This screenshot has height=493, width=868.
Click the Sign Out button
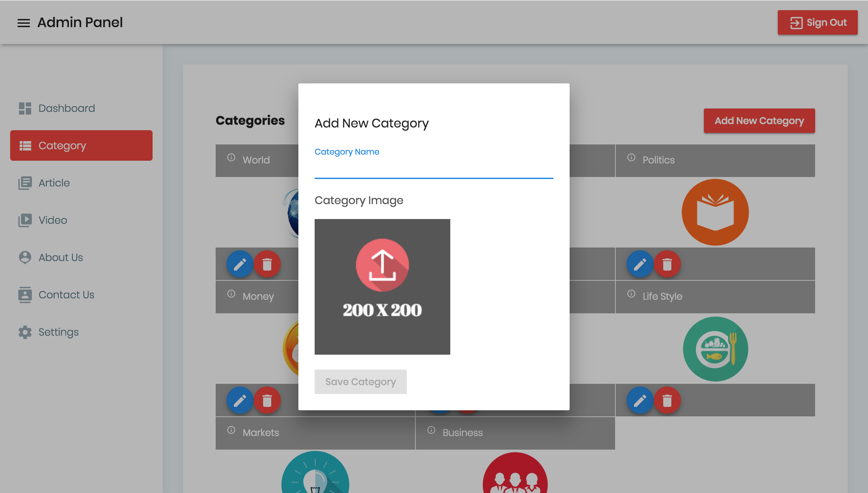coord(817,22)
